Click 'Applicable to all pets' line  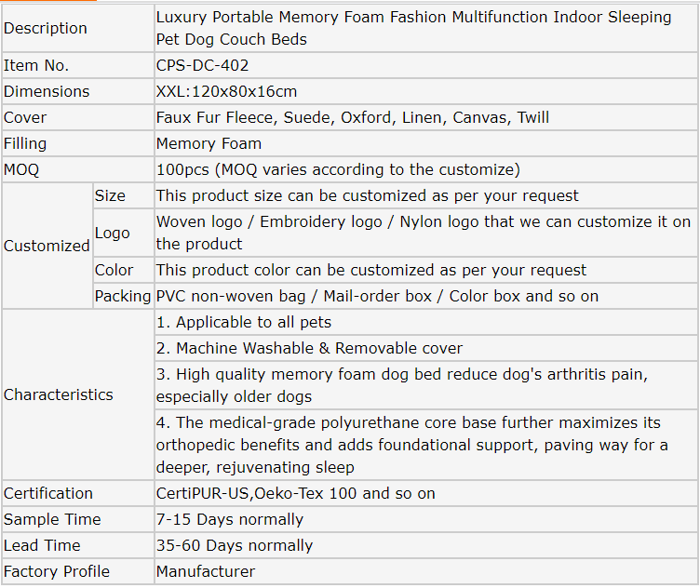click(x=244, y=322)
